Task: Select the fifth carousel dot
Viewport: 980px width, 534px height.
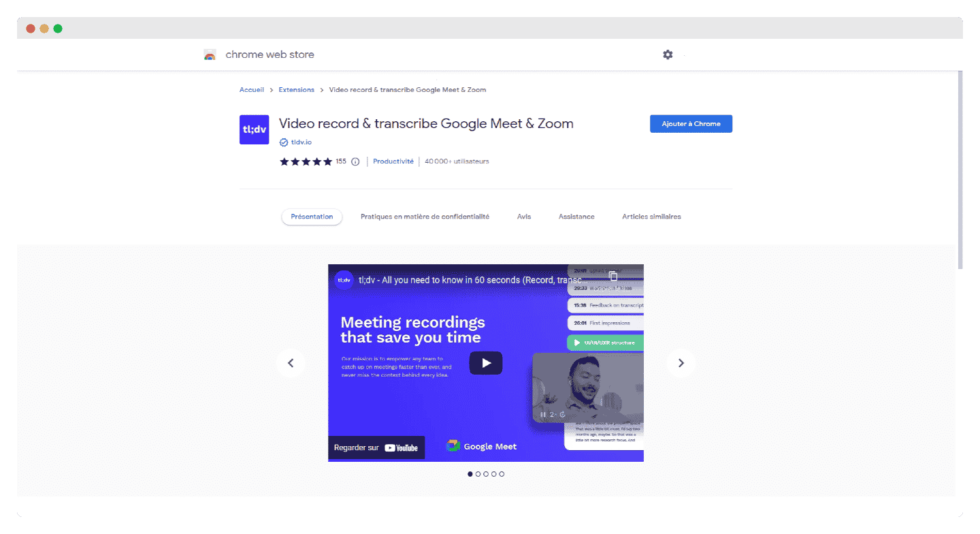Action: [x=502, y=474]
